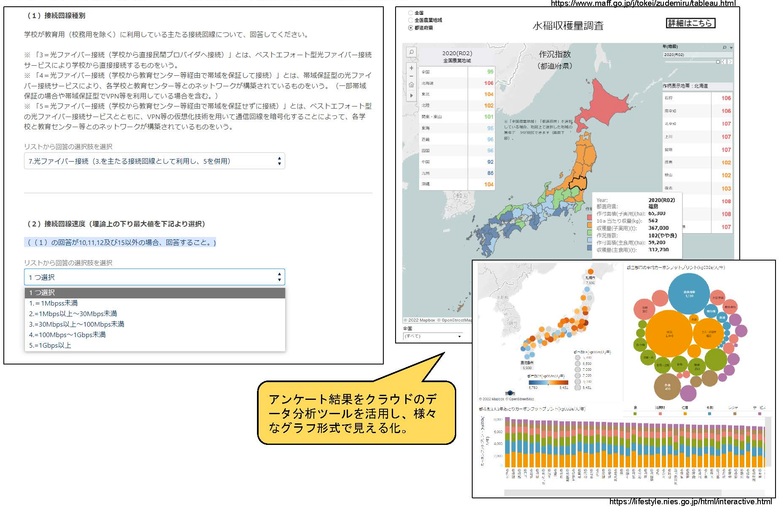Click the brown 外食 470 bubble

(x=668, y=387)
